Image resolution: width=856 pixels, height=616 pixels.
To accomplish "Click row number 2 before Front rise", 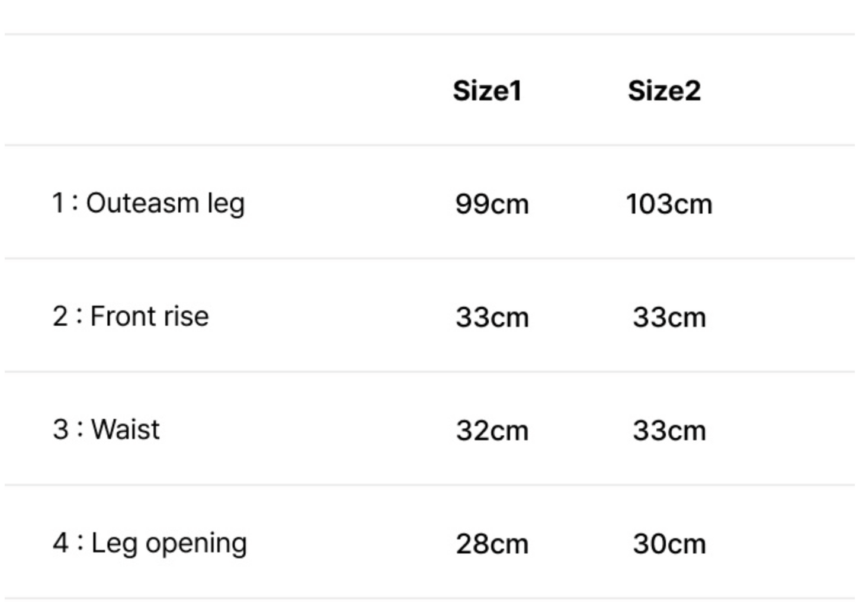I will pos(60,316).
